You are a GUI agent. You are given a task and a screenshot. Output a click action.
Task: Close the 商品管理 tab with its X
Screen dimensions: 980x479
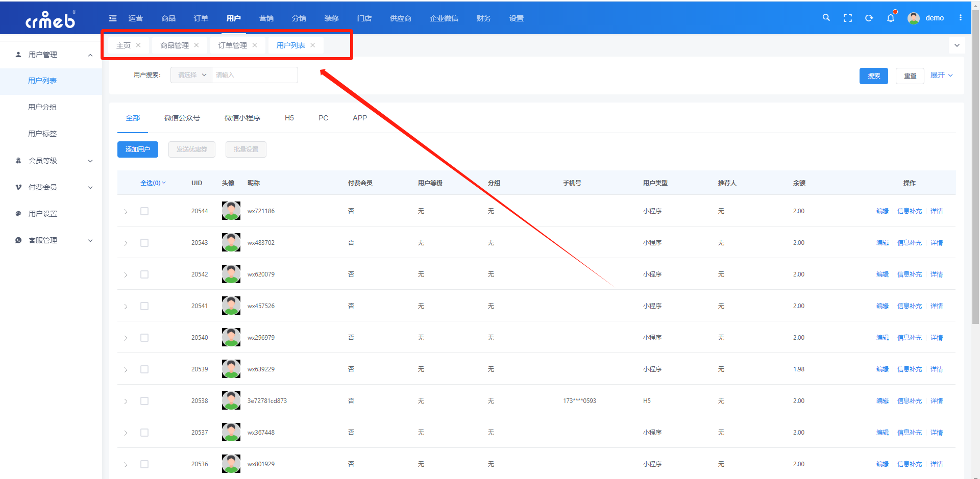(197, 45)
